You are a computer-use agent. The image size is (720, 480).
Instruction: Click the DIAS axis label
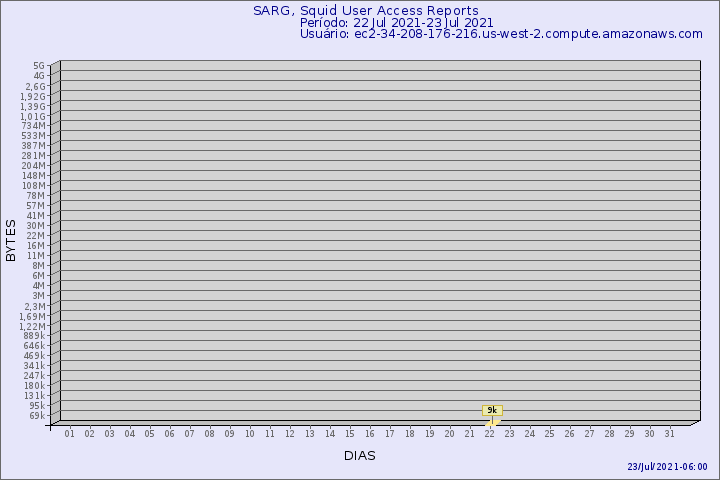click(360, 456)
